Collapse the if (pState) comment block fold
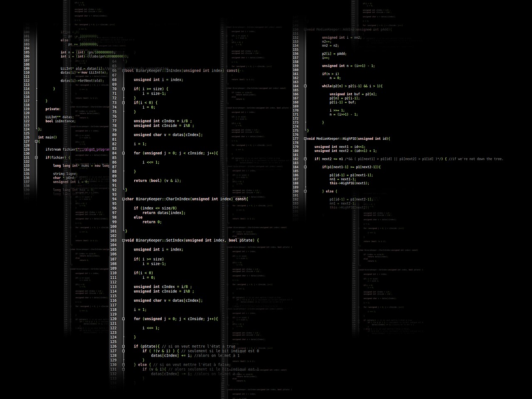Screen dimensions: 532x399 (x=124, y=346)
